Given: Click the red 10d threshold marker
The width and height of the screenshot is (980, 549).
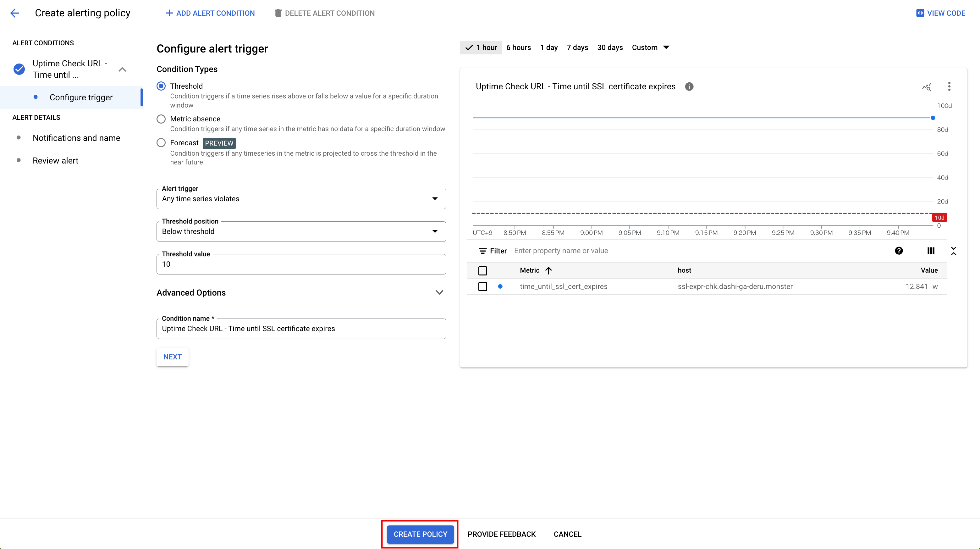Looking at the screenshot, I should [939, 218].
